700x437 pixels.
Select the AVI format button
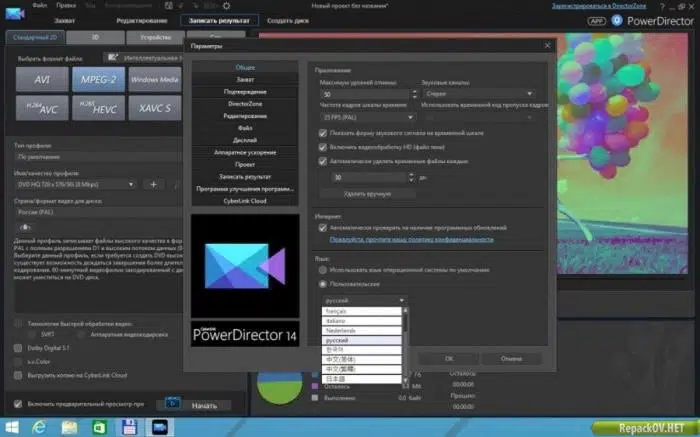[x=42, y=79]
